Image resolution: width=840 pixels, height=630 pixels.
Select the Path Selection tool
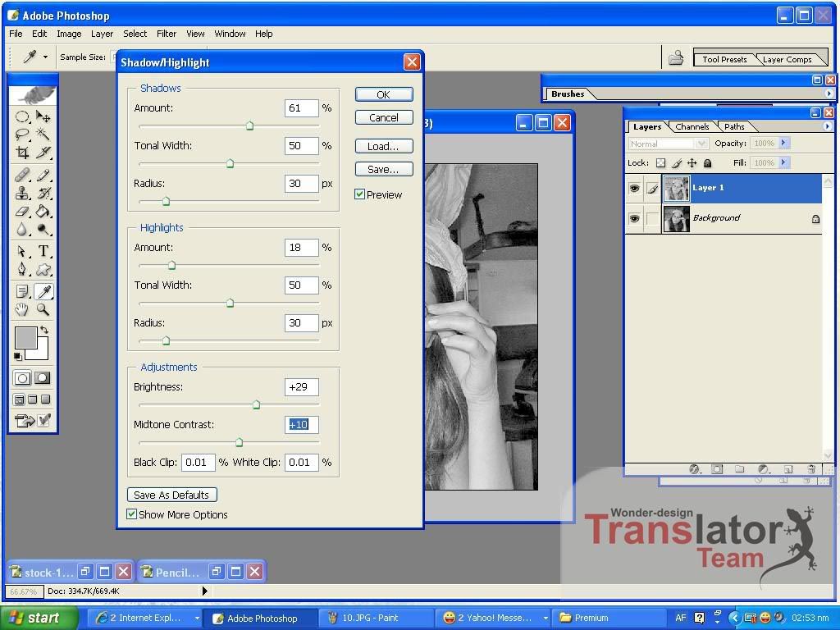[22, 251]
